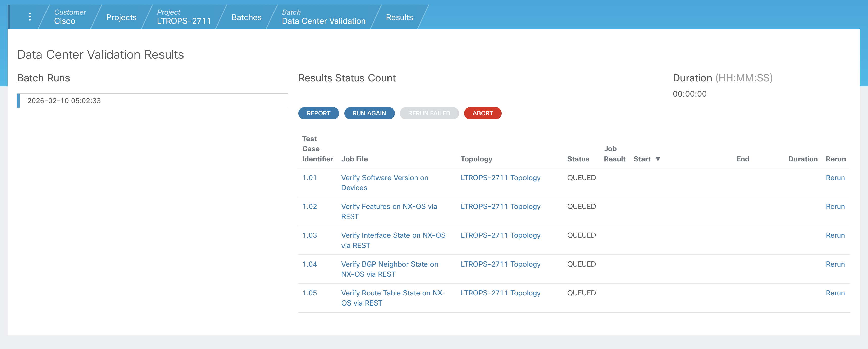Open Batch Data Center Validation breadcrumb
Screen dimensions: 868x349
[x=323, y=17]
